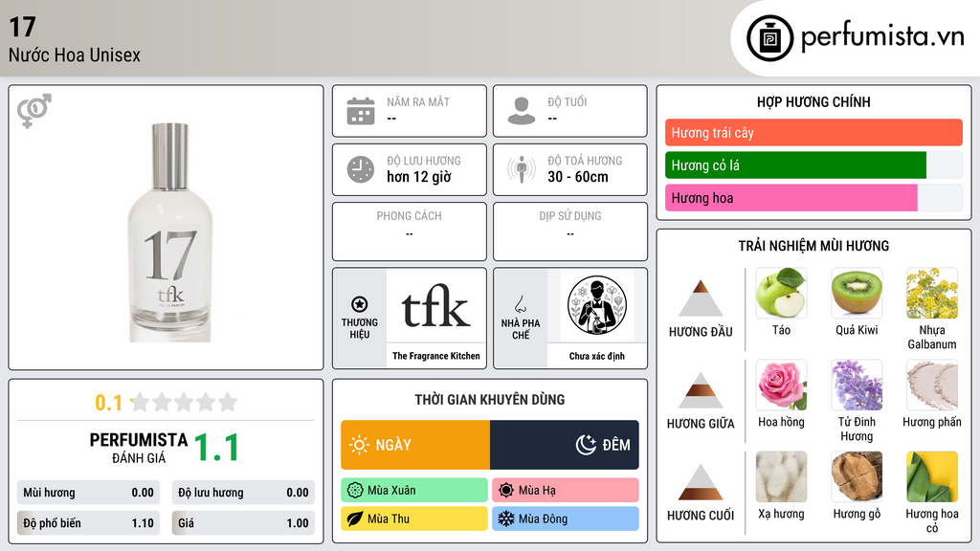
Task: Click the Trải nghiệm mùi hương heading
Action: tap(813, 246)
